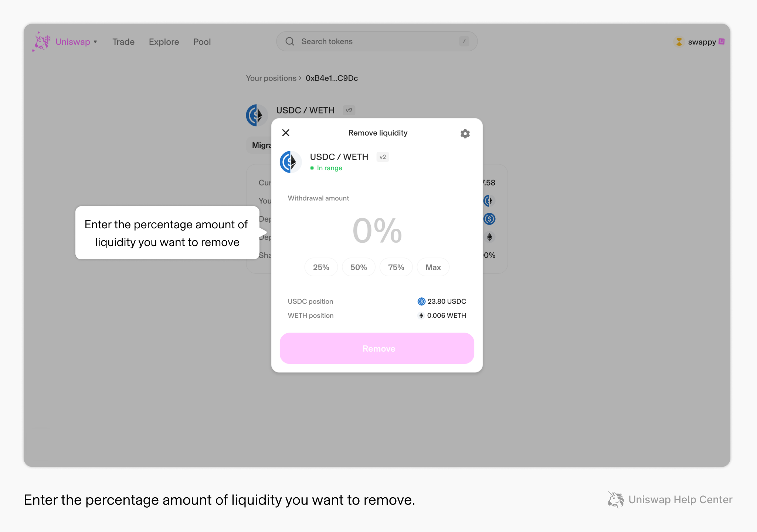Click the Remove liquidity dialog title

[x=378, y=133]
